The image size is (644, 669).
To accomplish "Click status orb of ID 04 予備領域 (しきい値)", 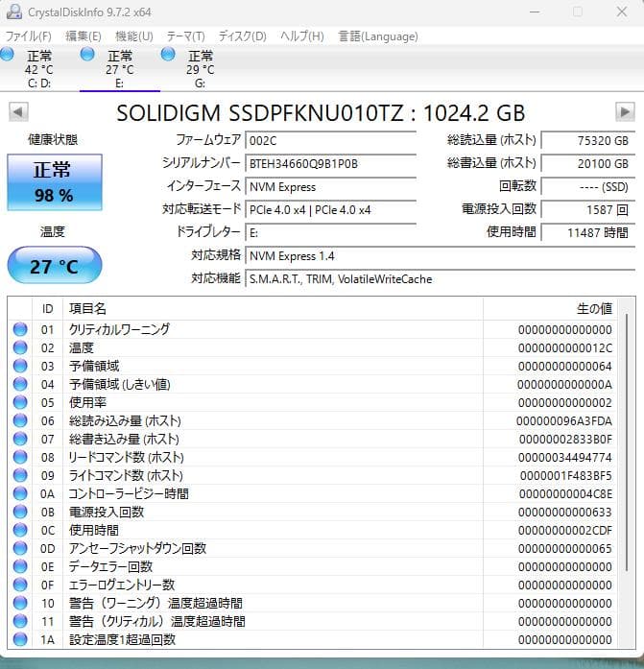I will (x=20, y=385).
